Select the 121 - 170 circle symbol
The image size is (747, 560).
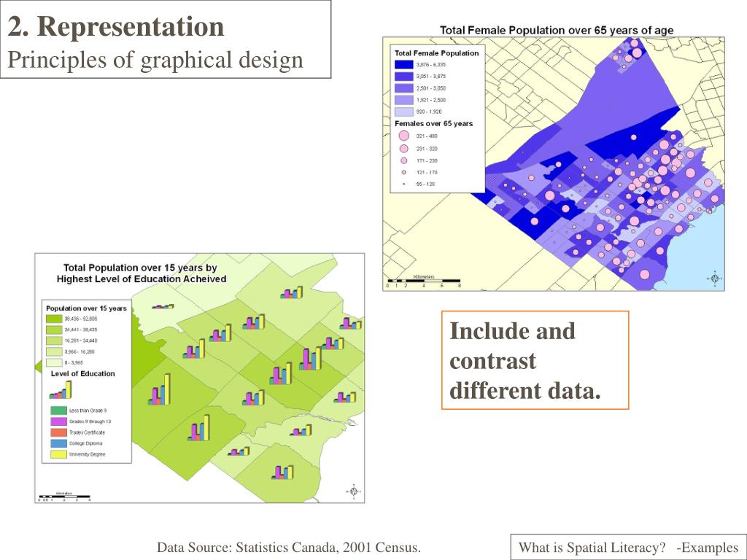(x=404, y=172)
